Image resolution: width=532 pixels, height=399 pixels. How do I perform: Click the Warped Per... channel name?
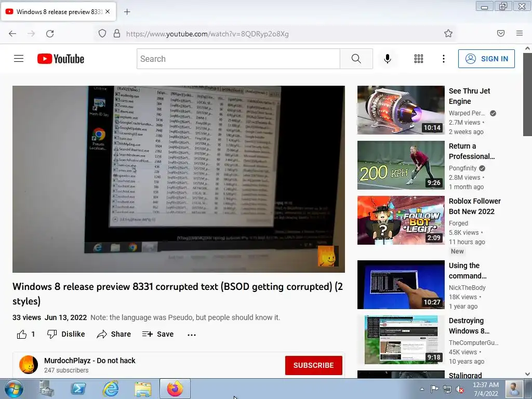click(467, 113)
